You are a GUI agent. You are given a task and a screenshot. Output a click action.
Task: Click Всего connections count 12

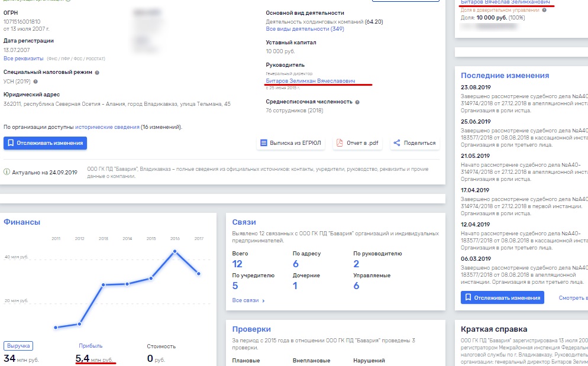click(237, 264)
